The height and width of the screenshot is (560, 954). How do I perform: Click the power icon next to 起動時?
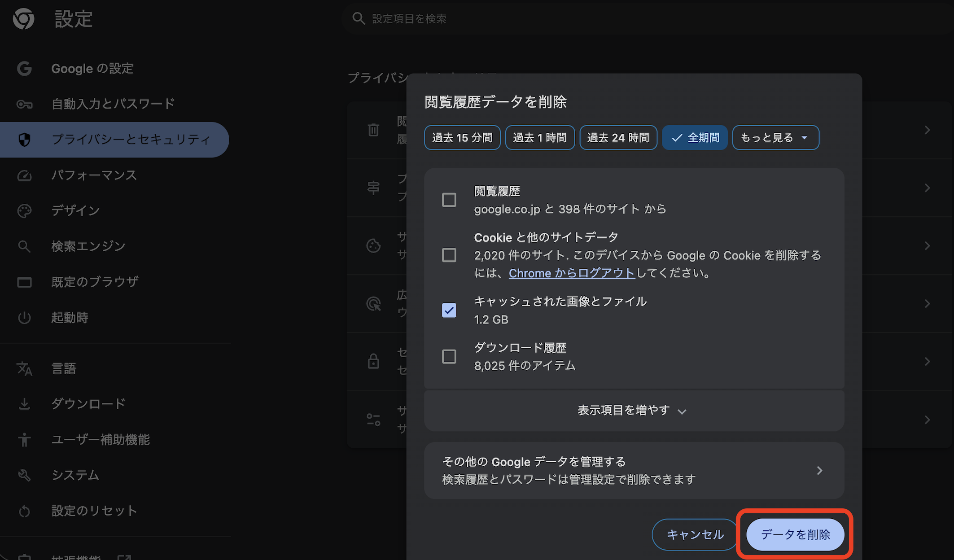[25, 318]
